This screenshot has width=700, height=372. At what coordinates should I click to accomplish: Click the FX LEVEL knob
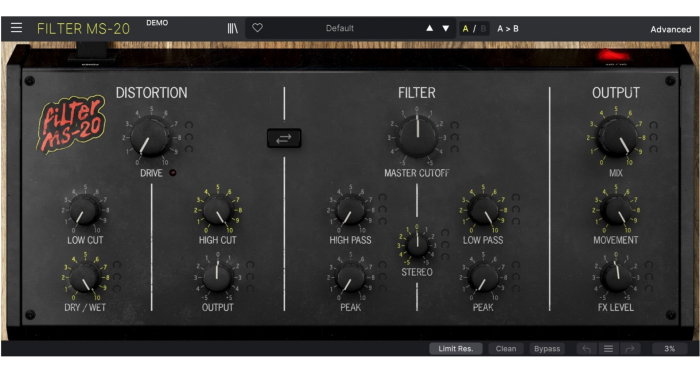click(x=616, y=278)
